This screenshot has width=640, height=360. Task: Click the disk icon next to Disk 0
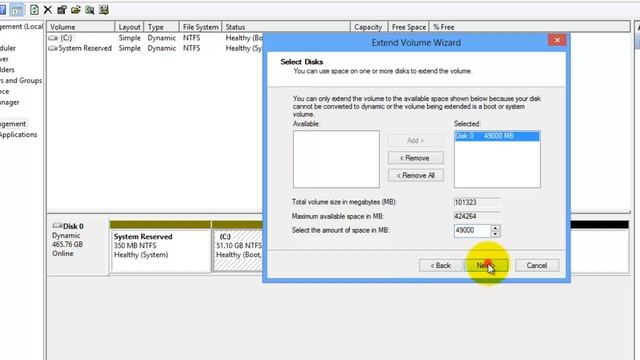(57, 226)
